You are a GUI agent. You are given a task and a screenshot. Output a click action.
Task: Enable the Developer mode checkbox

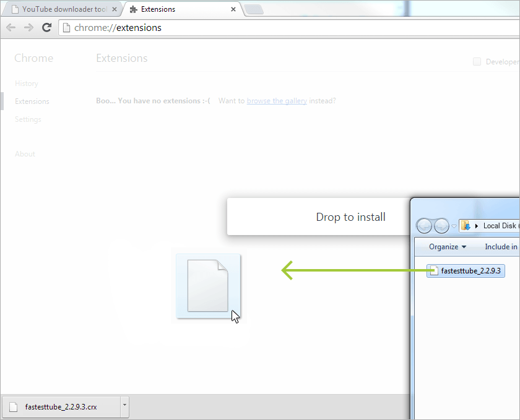(477, 62)
